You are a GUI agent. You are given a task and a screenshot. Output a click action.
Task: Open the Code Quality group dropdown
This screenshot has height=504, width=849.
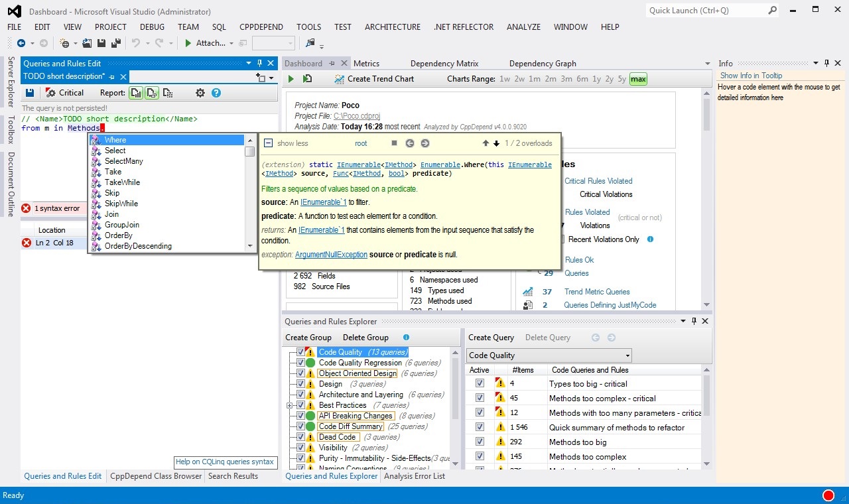pos(627,355)
